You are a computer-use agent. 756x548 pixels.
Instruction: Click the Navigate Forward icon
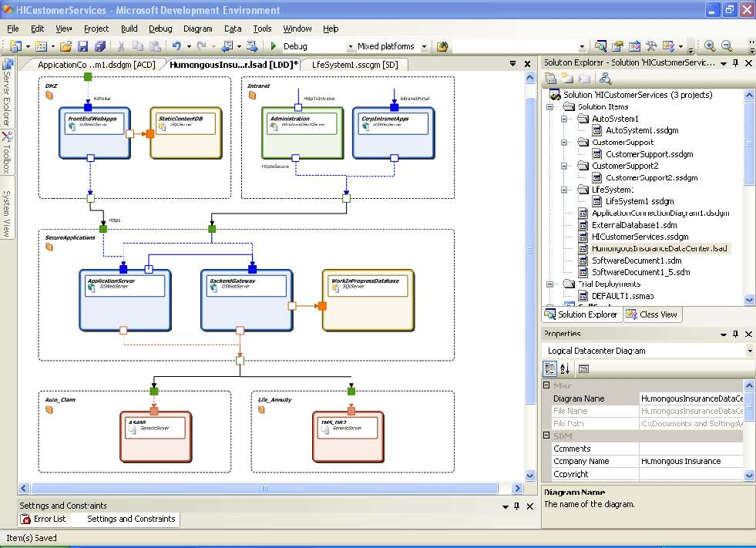(252, 46)
